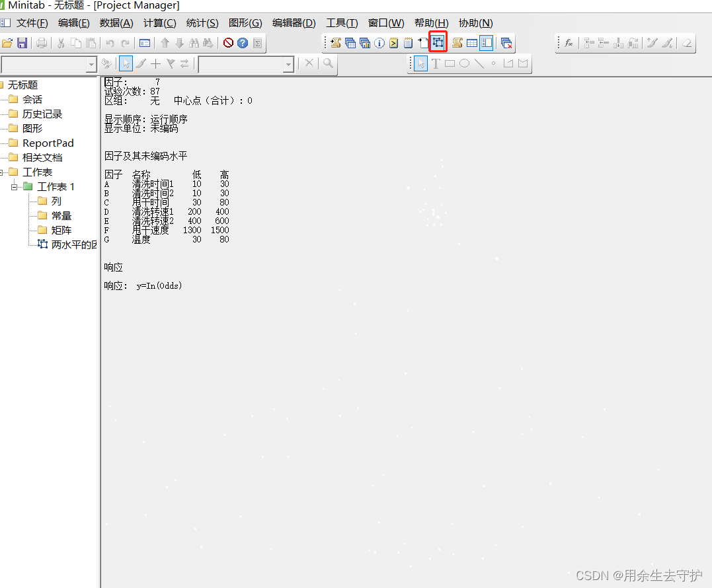712x588 pixels.
Task: Open the 窗口(W) menu
Action: (386, 23)
